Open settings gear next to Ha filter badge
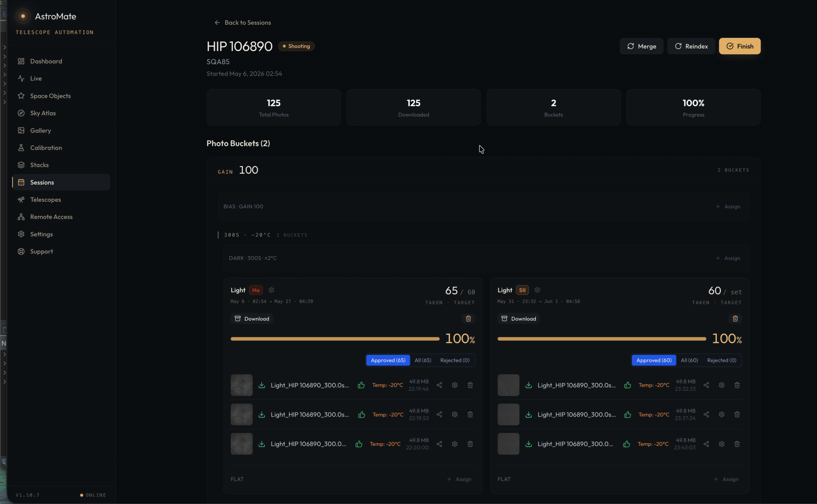Screen dimensions: 817x504 pos(271,290)
